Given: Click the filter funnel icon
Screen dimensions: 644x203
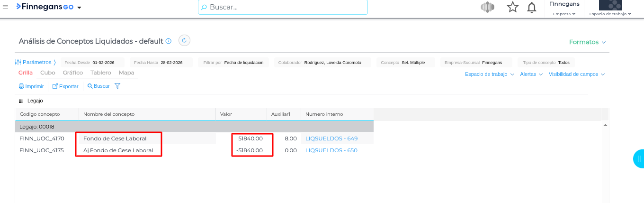Looking at the screenshot, I should click(117, 86).
